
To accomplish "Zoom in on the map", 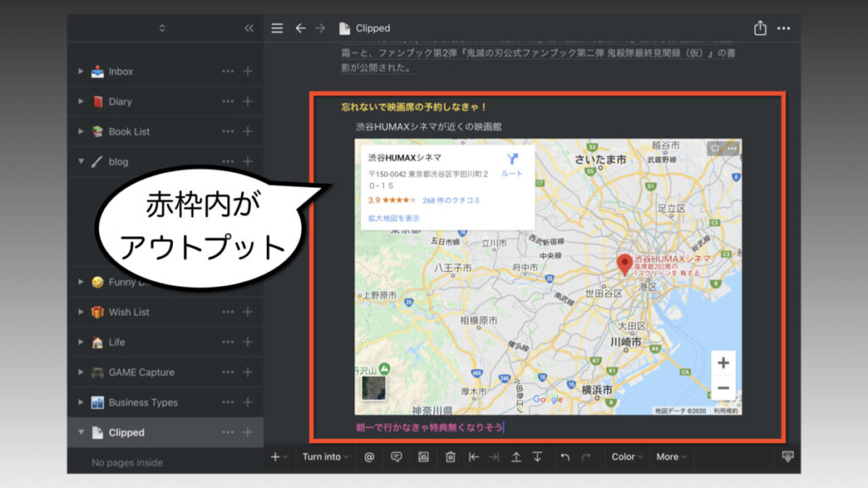I will tap(723, 363).
